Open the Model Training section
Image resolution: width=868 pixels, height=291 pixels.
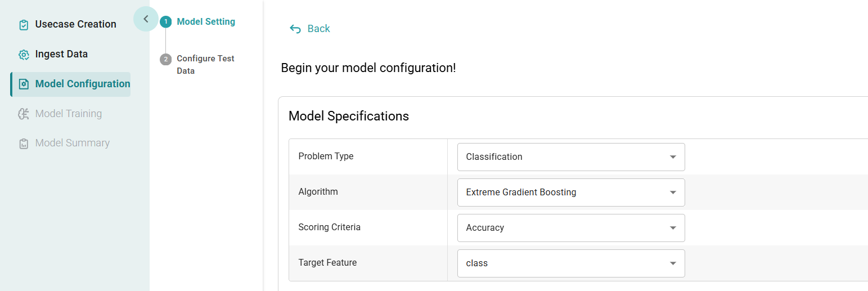coord(68,114)
